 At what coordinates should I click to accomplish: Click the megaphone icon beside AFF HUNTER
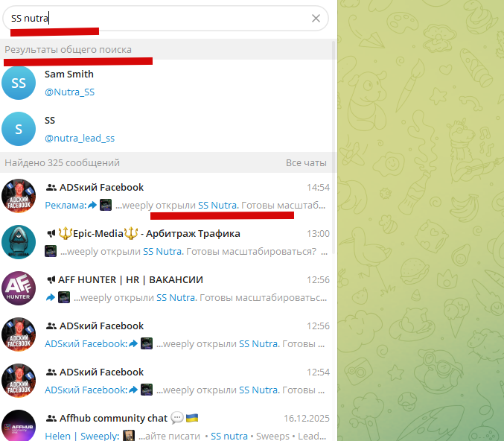click(51, 279)
